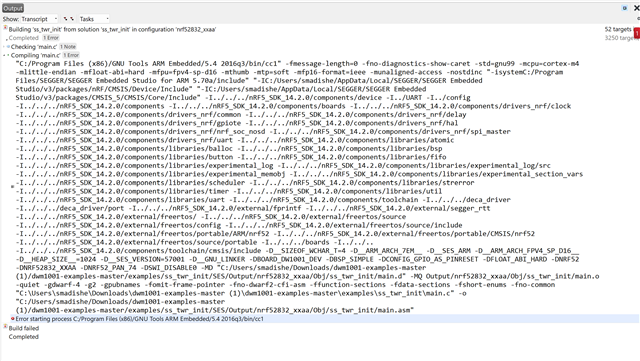Click the compiler command line starting with cc1 path

point(297,64)
